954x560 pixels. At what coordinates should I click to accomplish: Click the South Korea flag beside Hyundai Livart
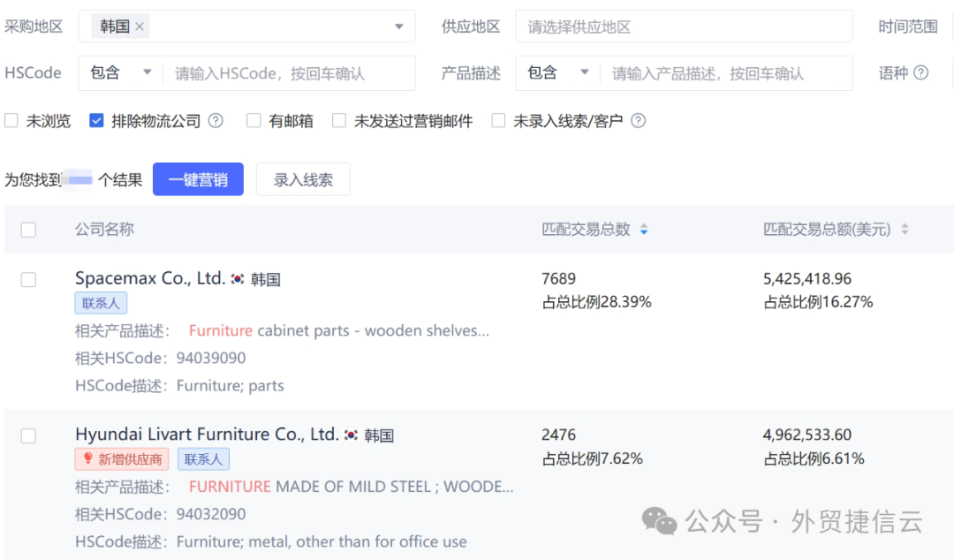coord(351,435)
